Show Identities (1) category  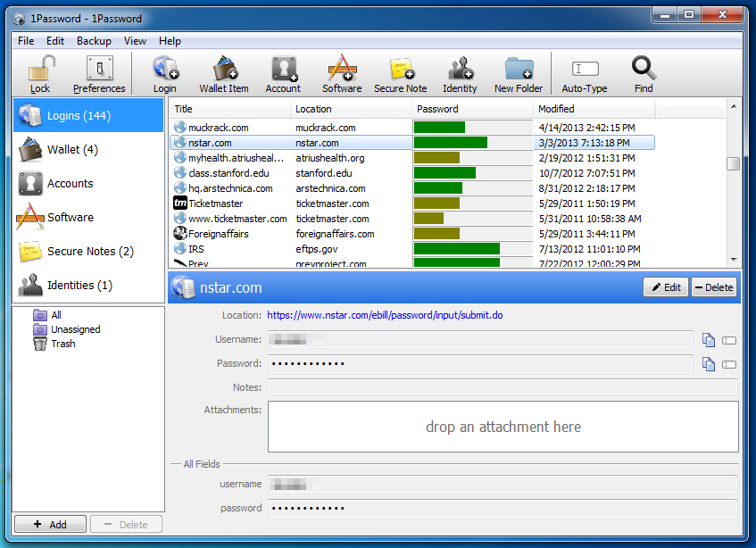coord(88,286)
